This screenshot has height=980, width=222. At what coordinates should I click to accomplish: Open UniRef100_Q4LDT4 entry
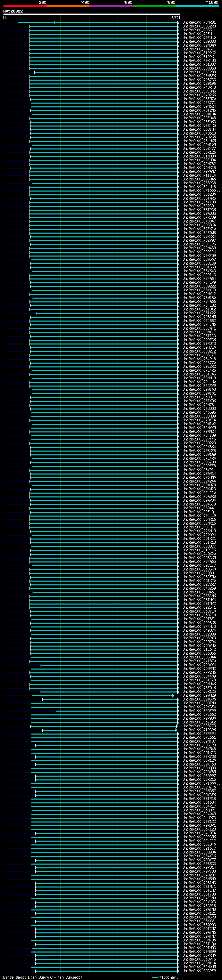click(199, 833)
